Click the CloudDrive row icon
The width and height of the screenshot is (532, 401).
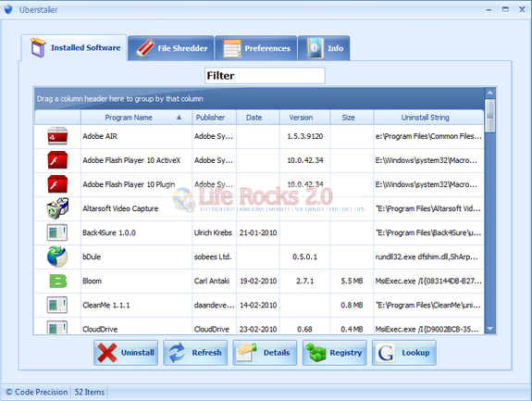57,327
